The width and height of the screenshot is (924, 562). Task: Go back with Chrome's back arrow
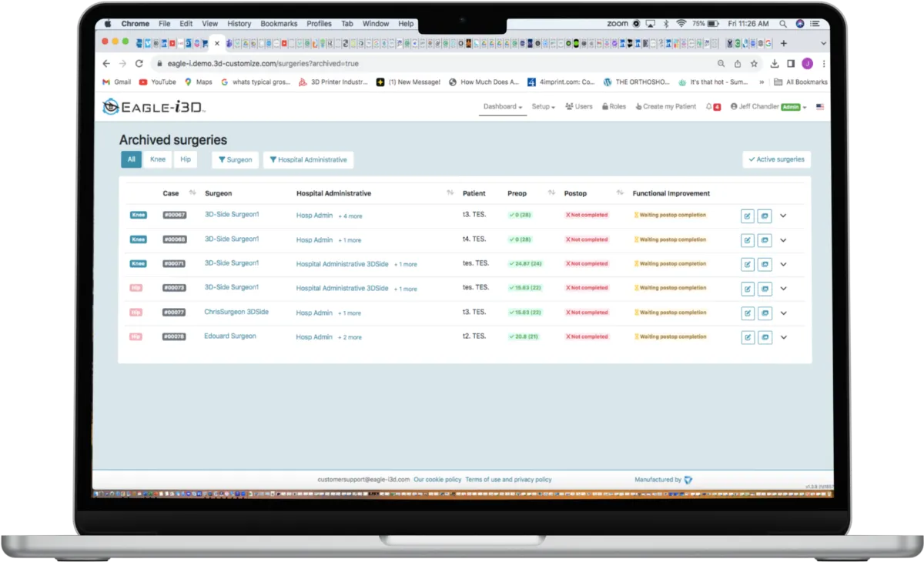coord(106,64)
